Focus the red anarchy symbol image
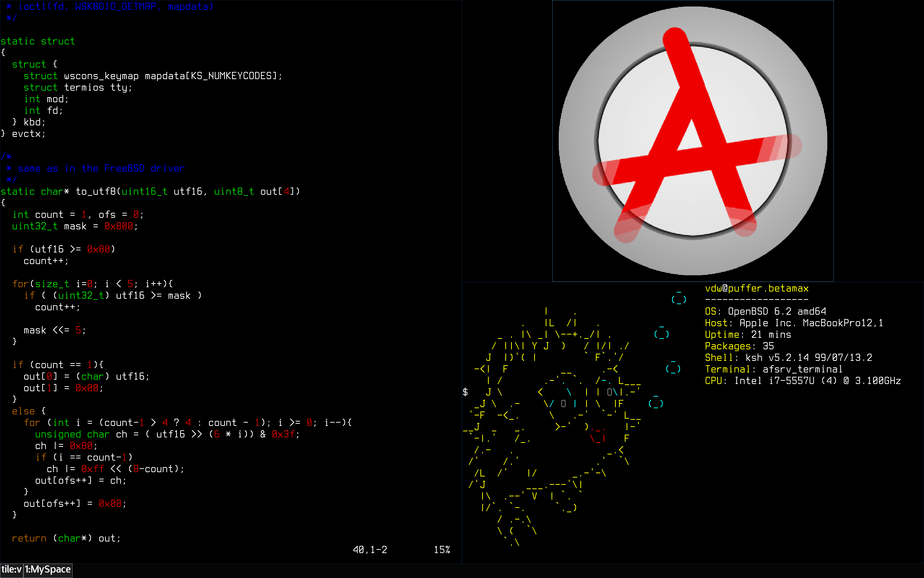The image size is (924, 578). click(693, 141)
